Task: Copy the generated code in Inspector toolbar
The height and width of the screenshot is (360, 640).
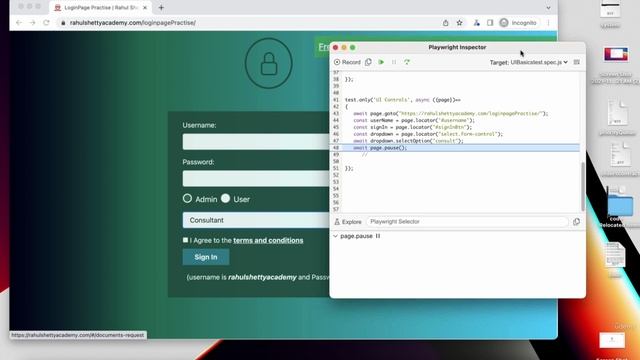Action: [368, 62]
